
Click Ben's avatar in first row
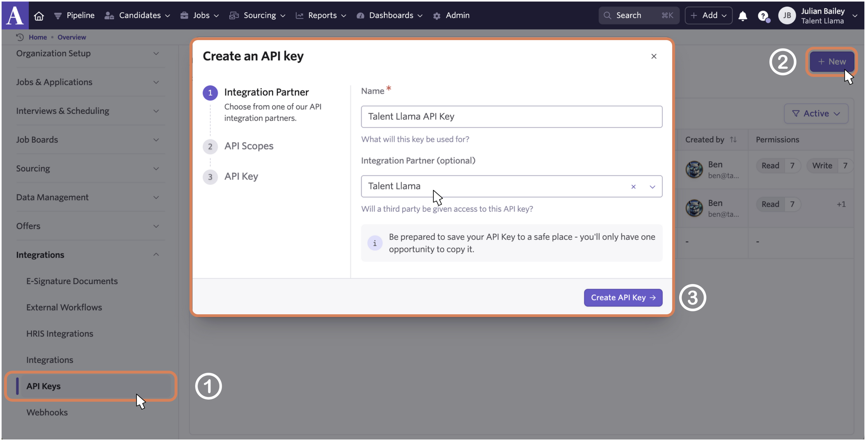(x=694, y=169)
